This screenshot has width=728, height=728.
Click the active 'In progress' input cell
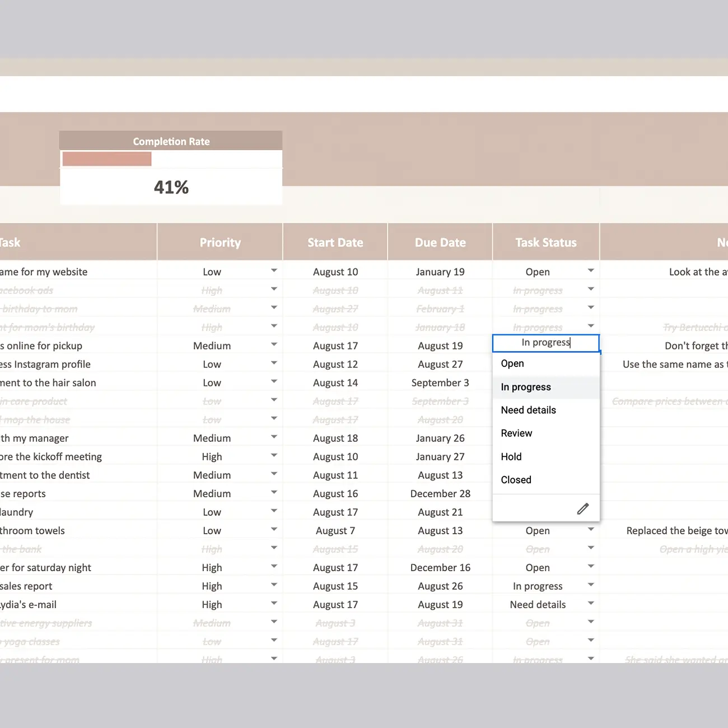coord(546,343)
